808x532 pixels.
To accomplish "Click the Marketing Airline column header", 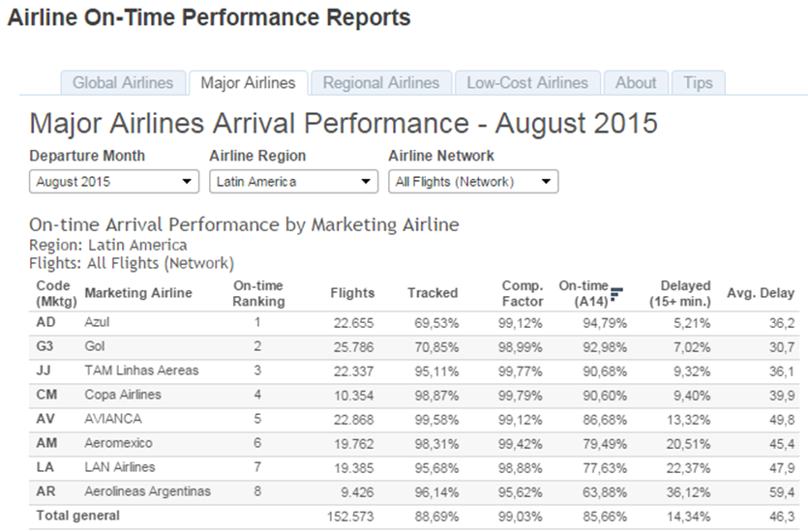I will click(138, 293).
